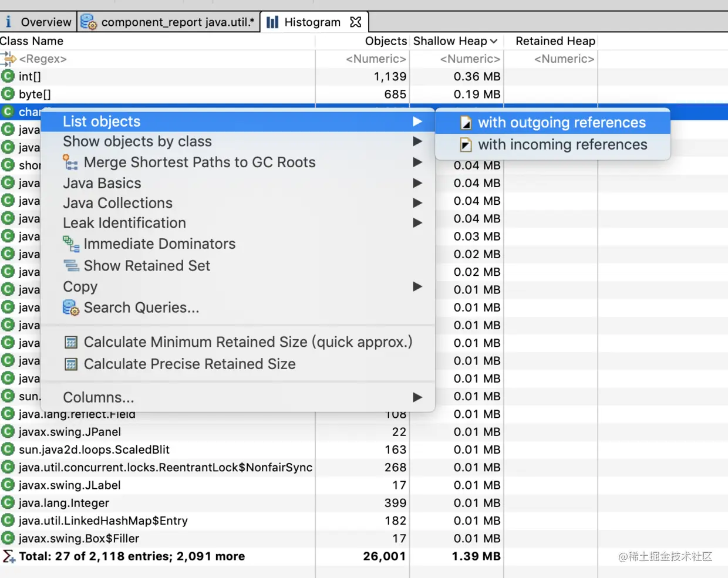This screenshot has height=578, width=728.
Task: Select the javax.swing.JPanel row
Action: [364, 432]
